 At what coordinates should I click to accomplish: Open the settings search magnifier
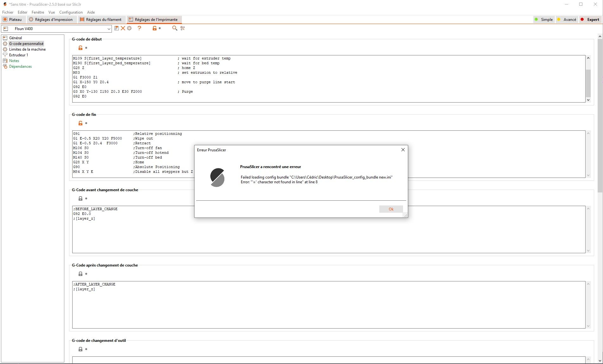tap(175, 28)
